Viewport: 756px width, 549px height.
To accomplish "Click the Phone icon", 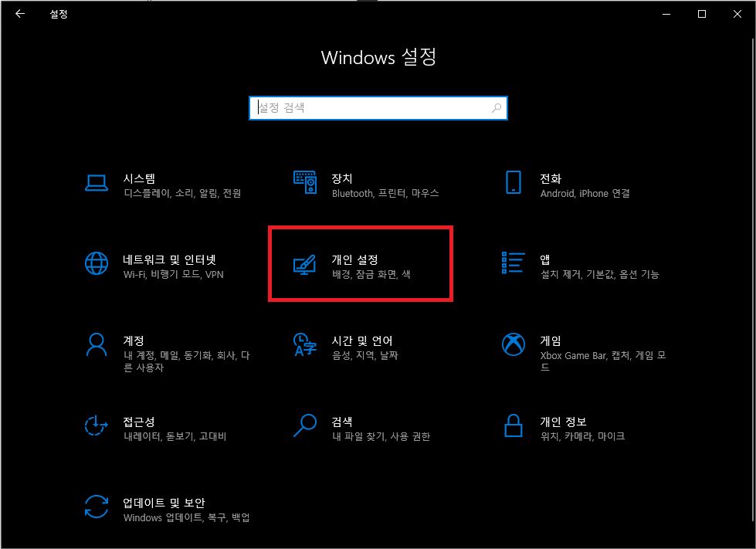I will pyautogui.click(x=513, y=183).
